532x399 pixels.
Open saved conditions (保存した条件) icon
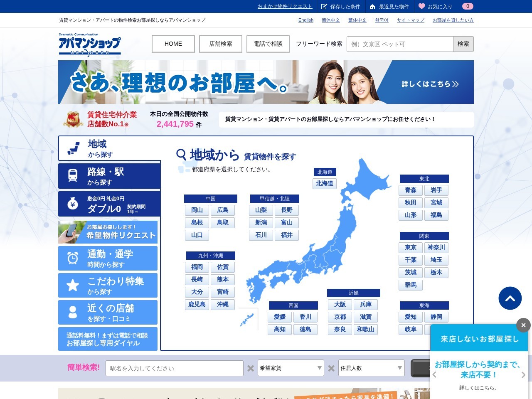coord(324,7)
